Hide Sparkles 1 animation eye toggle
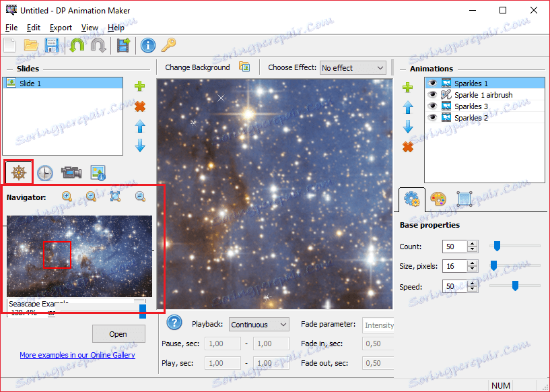The image size is (550, 392). click(x=432, y=83)
